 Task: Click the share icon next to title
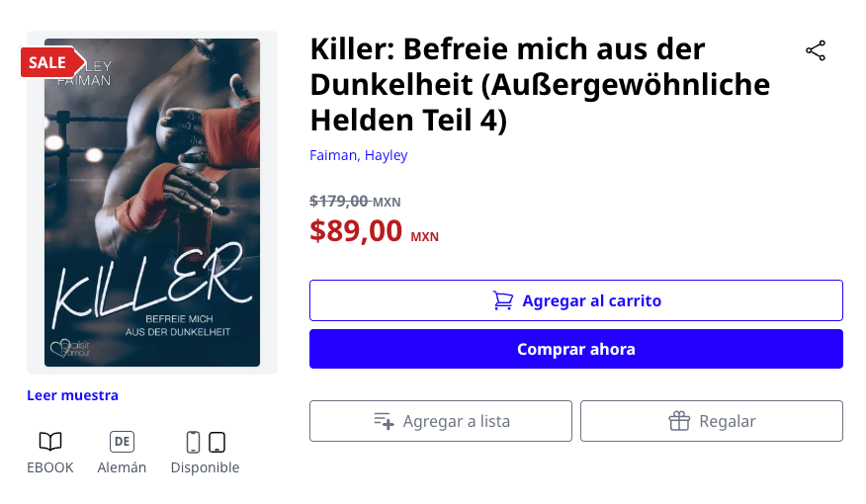[x=816, y=50]
